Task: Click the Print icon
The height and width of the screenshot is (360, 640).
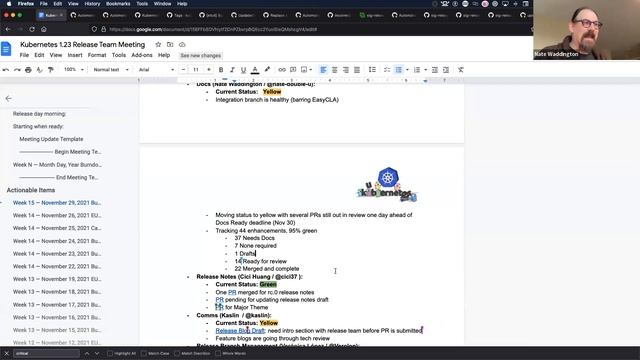Action: pos(28,70)
